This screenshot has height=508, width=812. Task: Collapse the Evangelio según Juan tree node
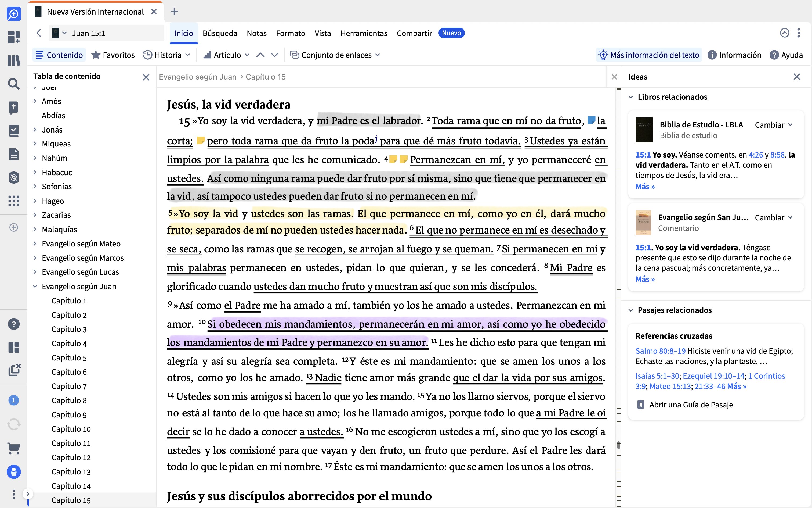pyautogui.click(x=35, y=286)
